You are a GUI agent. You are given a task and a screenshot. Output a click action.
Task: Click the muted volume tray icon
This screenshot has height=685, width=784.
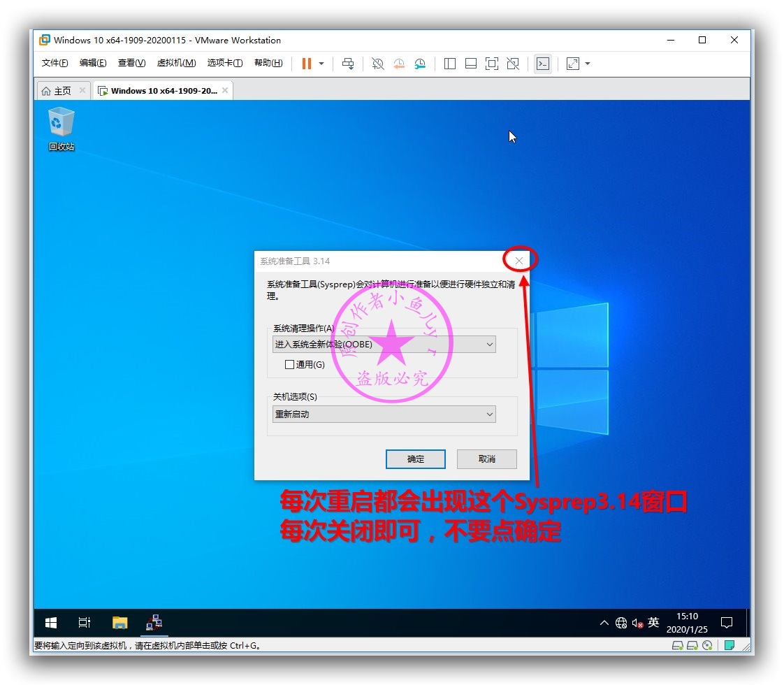coord(637,623)
